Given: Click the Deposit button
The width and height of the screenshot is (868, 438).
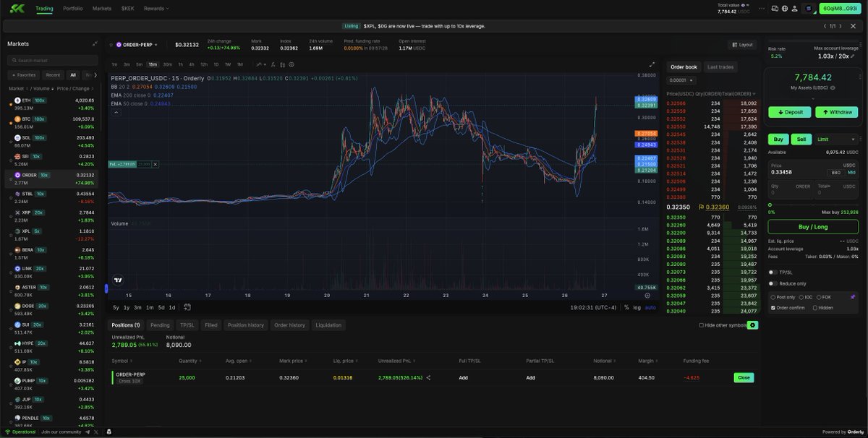Looking at the screenshot, I should pos(790,112).
